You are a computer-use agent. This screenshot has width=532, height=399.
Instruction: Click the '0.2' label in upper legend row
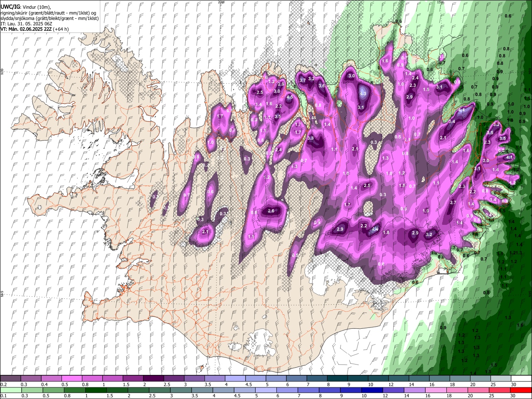click(x=4, y=384)
